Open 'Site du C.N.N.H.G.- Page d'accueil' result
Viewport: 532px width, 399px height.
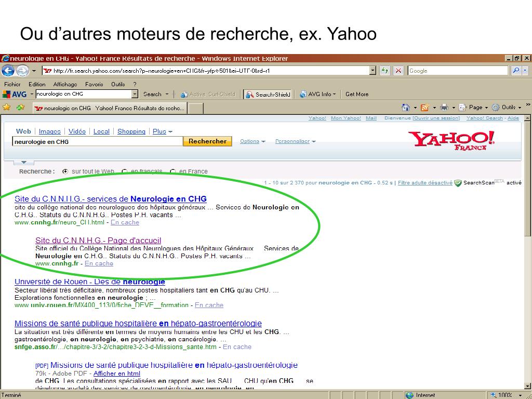pos(98,241)
